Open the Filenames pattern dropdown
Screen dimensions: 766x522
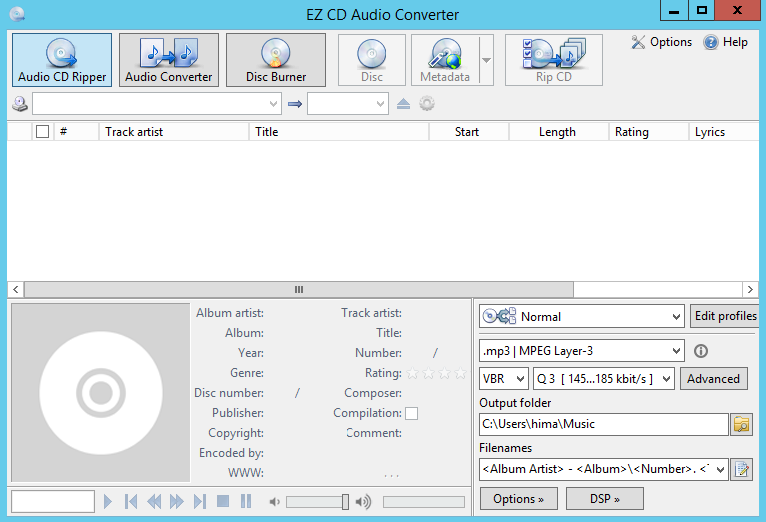(x=604, y=469)
